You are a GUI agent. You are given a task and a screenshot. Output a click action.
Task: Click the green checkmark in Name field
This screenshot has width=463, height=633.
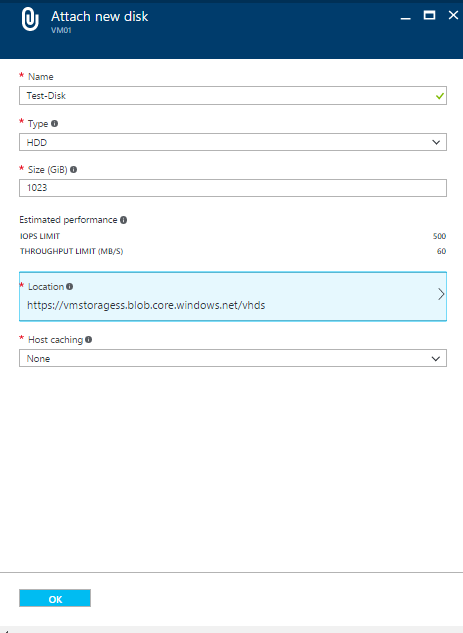(440, 96)
